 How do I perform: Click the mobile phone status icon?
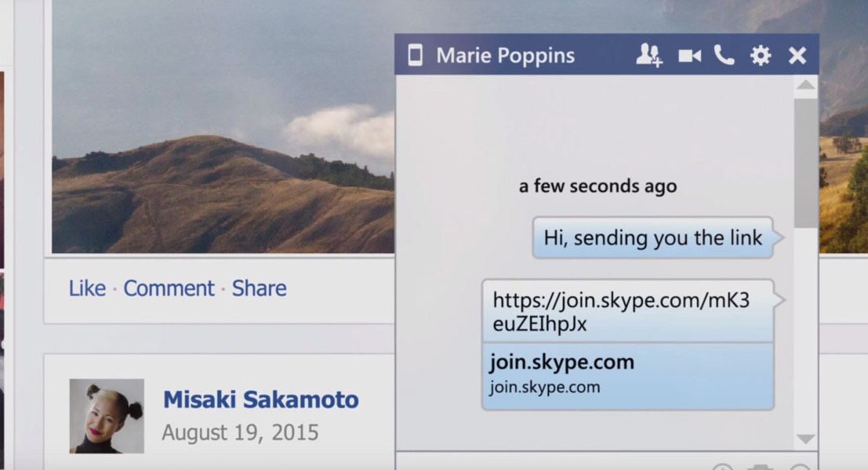[x=416, y=56]
